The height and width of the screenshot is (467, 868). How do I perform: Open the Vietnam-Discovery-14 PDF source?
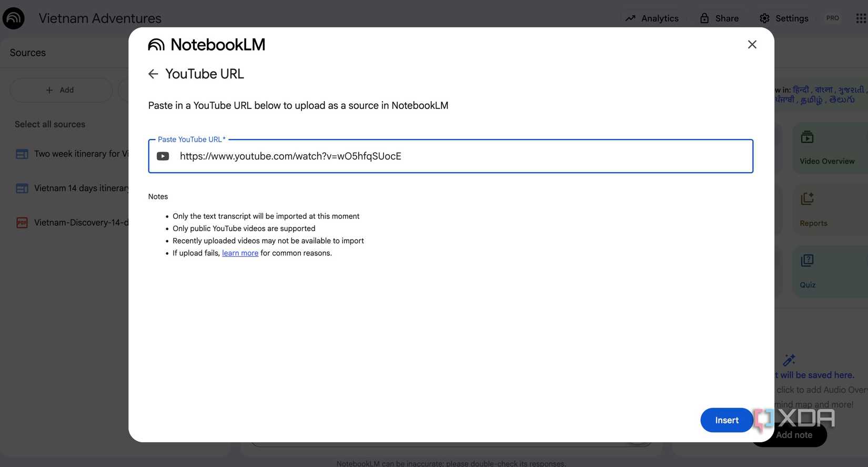tap(72, 223)
